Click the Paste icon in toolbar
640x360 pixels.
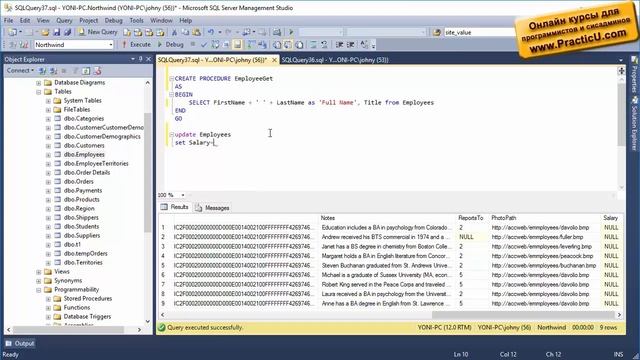pos(196,32)
